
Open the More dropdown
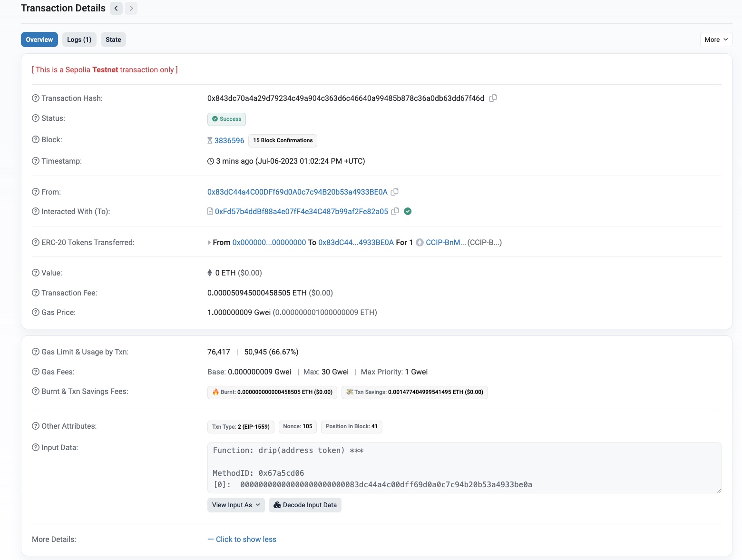coord(715,39)
